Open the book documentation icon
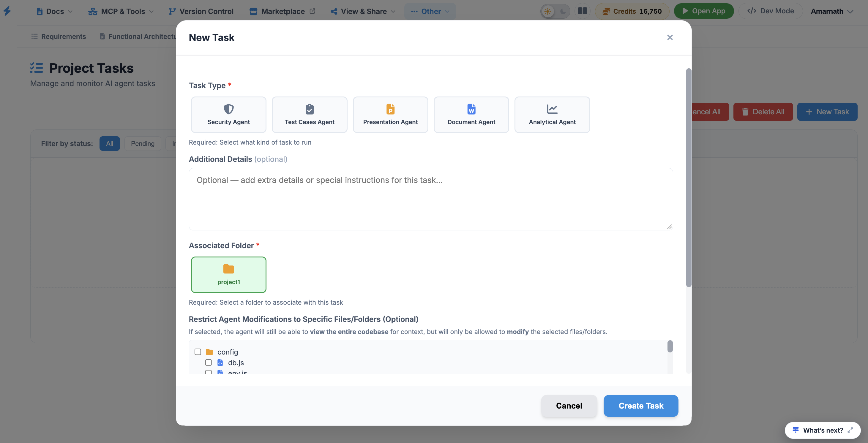Image resolution: width=868 pixels, height=443 pixels. click(x=582, y=11)
